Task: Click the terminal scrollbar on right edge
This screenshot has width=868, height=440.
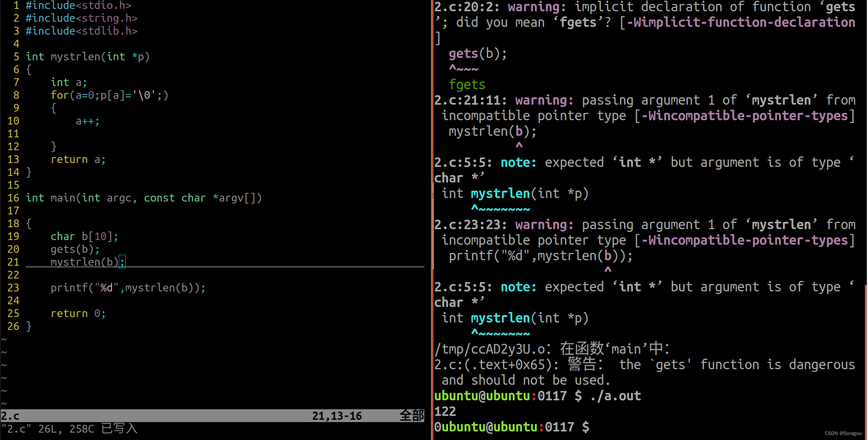Action: coord(865,362)
